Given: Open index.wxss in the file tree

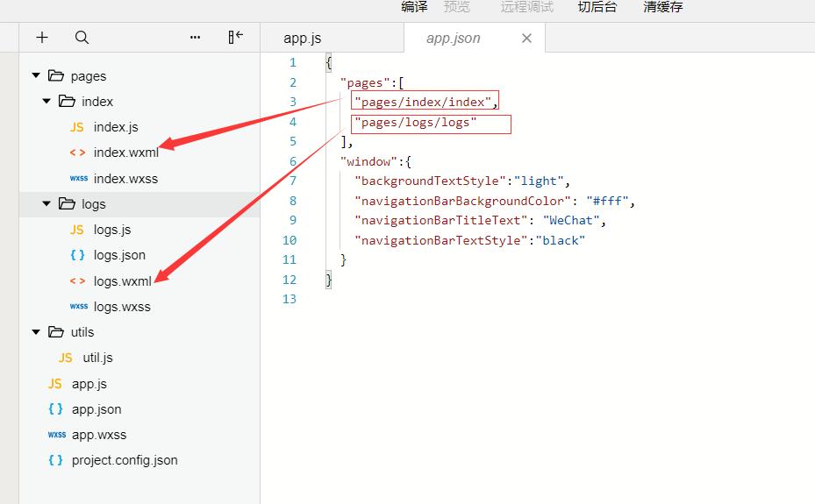Looking at the screenshot, I should [125, 179].
